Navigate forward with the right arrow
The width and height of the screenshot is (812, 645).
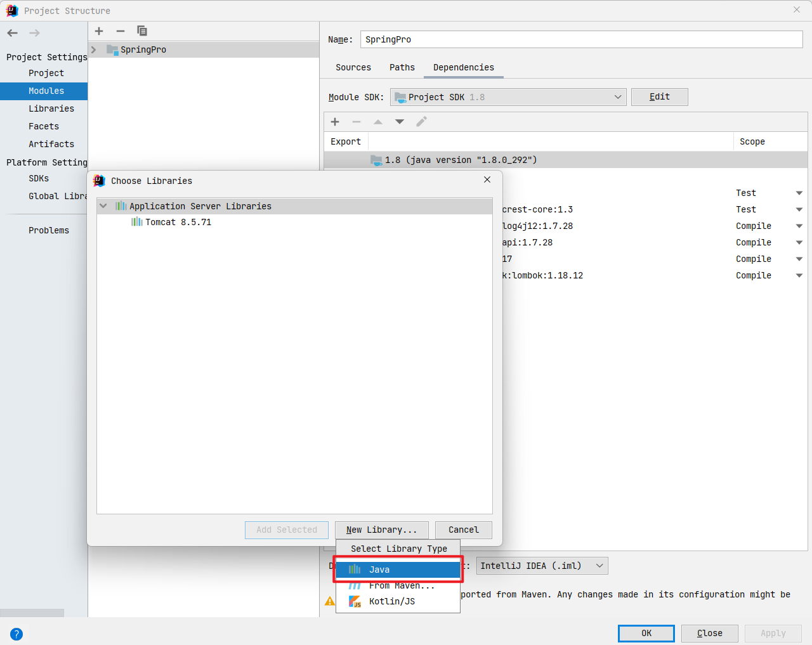34,33
